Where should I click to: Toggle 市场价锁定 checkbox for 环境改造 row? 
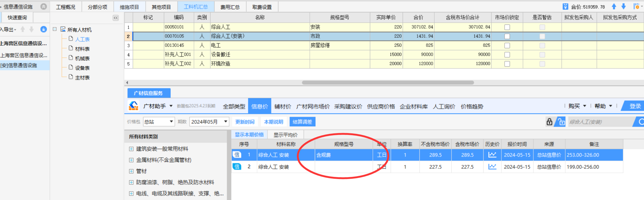pyautogui.click(x=507, y=64)
